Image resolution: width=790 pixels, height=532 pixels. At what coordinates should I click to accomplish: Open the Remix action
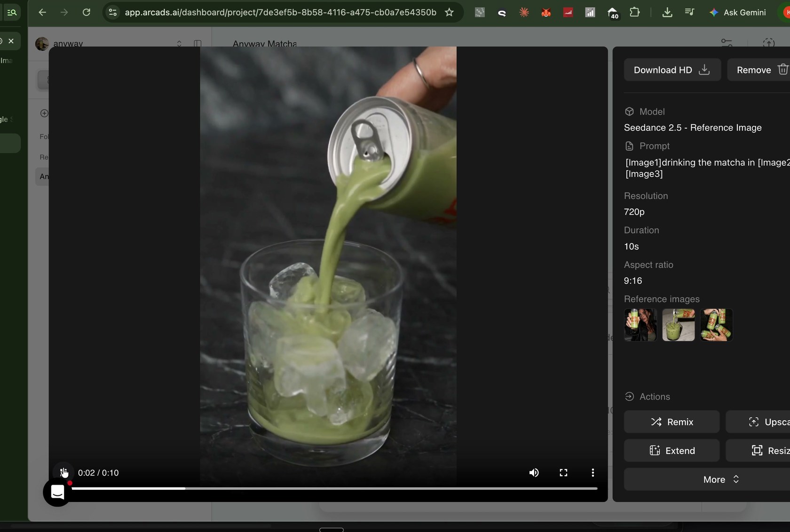click(671, 422)
